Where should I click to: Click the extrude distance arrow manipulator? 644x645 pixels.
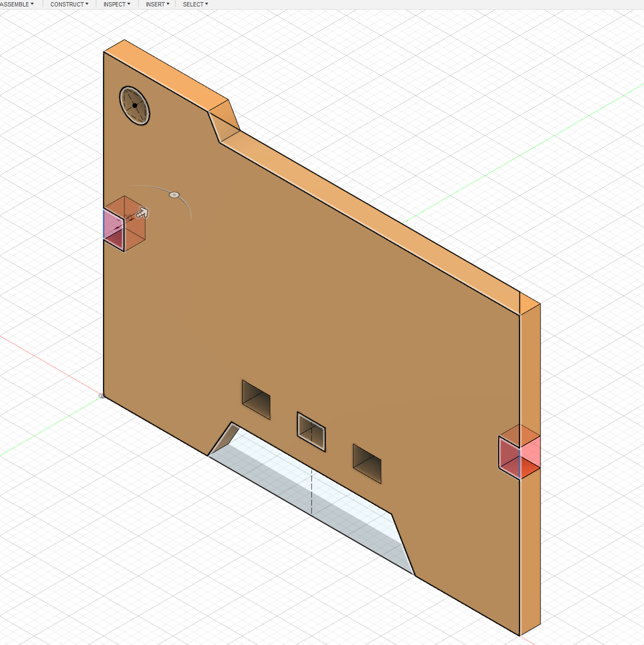[142, 213]
